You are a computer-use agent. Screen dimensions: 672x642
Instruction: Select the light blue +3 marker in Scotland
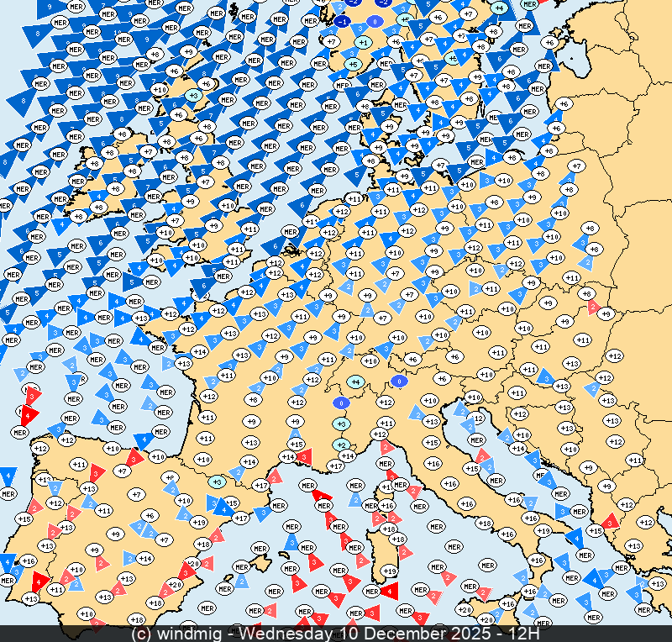pyautogui.click(x=193, y=96)
